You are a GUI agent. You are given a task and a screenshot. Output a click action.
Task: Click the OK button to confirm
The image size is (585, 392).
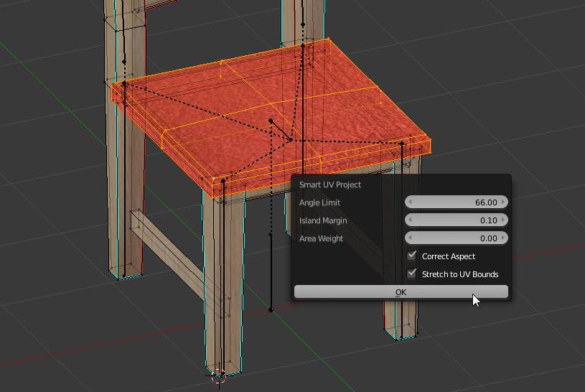click(x=401, y=291)
